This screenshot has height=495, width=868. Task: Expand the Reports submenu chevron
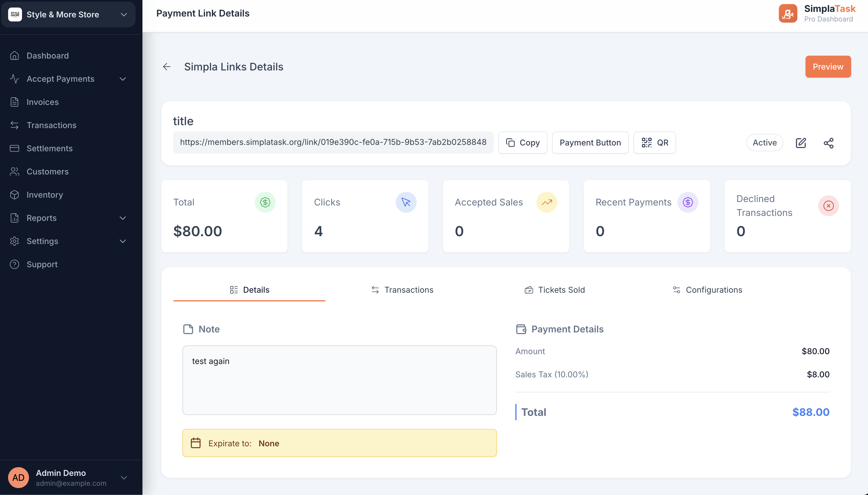[123, 218]
